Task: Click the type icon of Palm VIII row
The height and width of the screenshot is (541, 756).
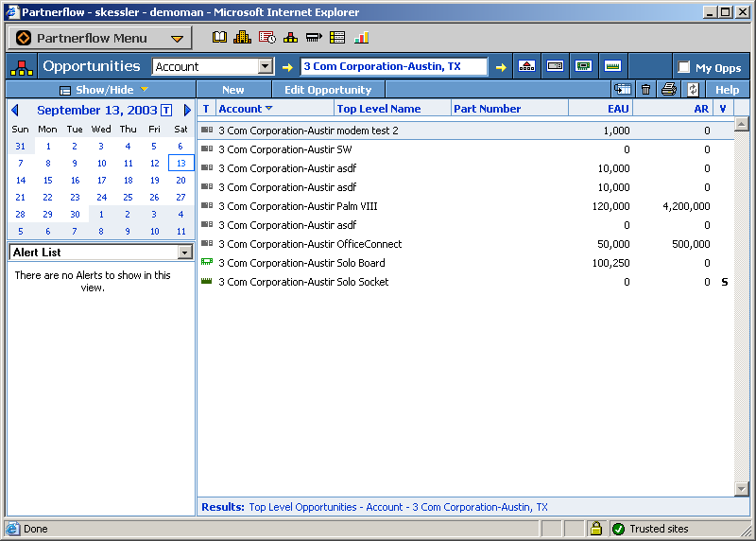Action: 207,205
